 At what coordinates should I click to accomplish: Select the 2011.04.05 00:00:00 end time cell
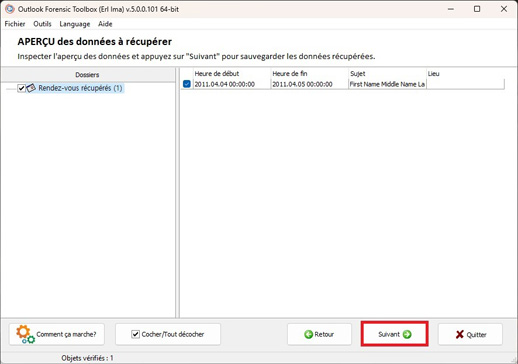tap(309, 84)
